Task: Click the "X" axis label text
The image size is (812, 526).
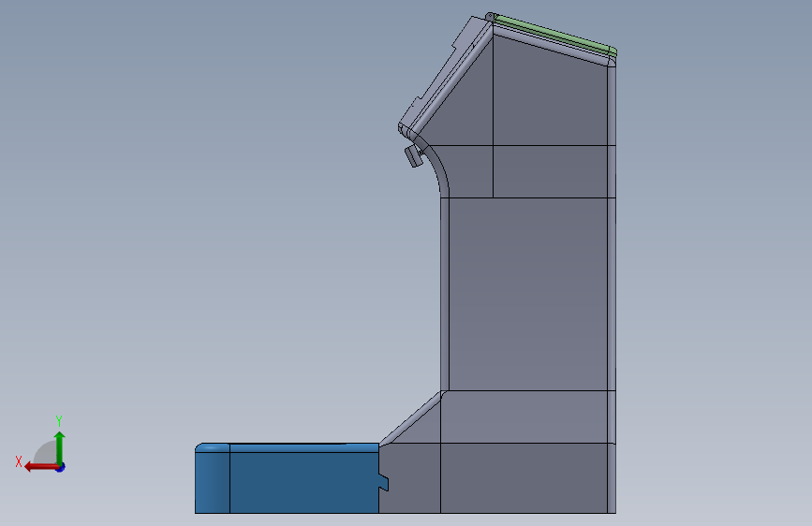Action: pos(19,461)
